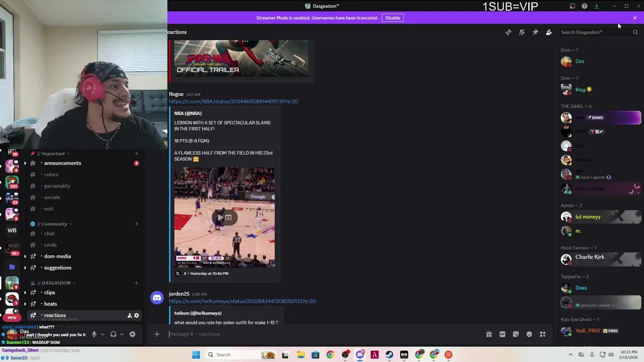
Task: Toggle channel notification settings bell icon
Action: point(522,32)
